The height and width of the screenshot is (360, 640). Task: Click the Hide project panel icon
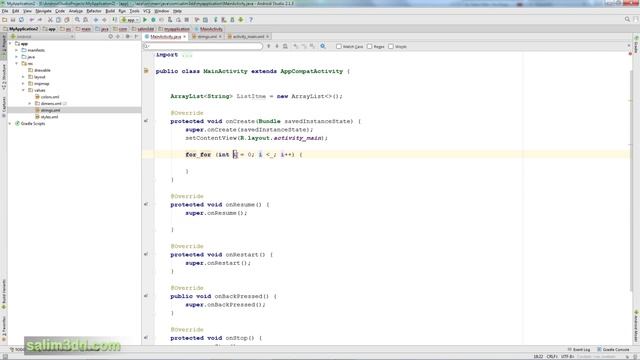136,37
